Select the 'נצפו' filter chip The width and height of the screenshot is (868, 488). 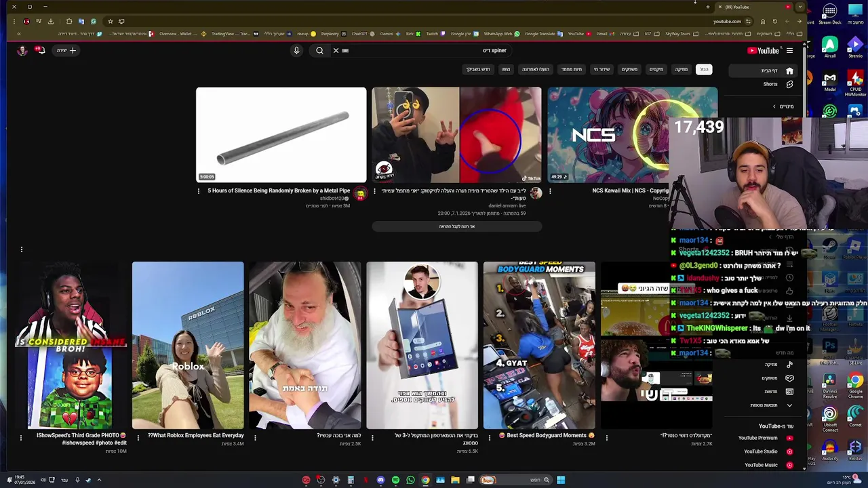pos(506,69)
